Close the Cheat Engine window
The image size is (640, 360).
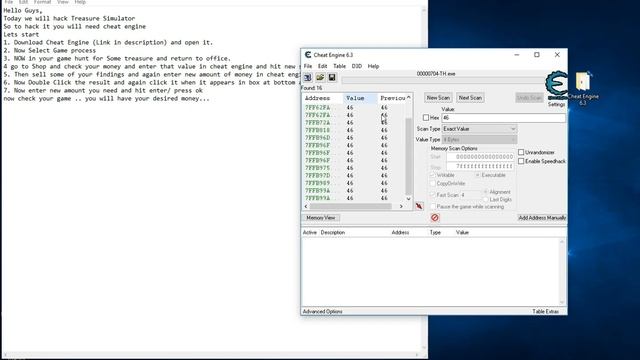coord(557,55)
